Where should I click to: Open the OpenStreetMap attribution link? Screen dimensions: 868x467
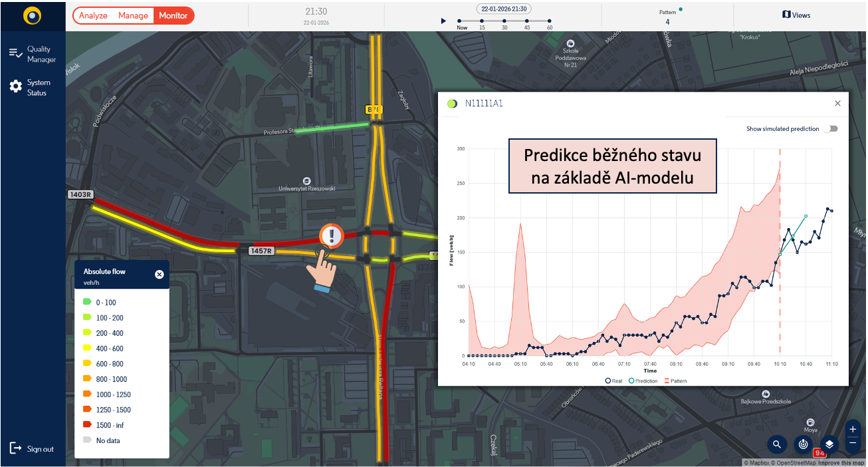pos(792,463)
